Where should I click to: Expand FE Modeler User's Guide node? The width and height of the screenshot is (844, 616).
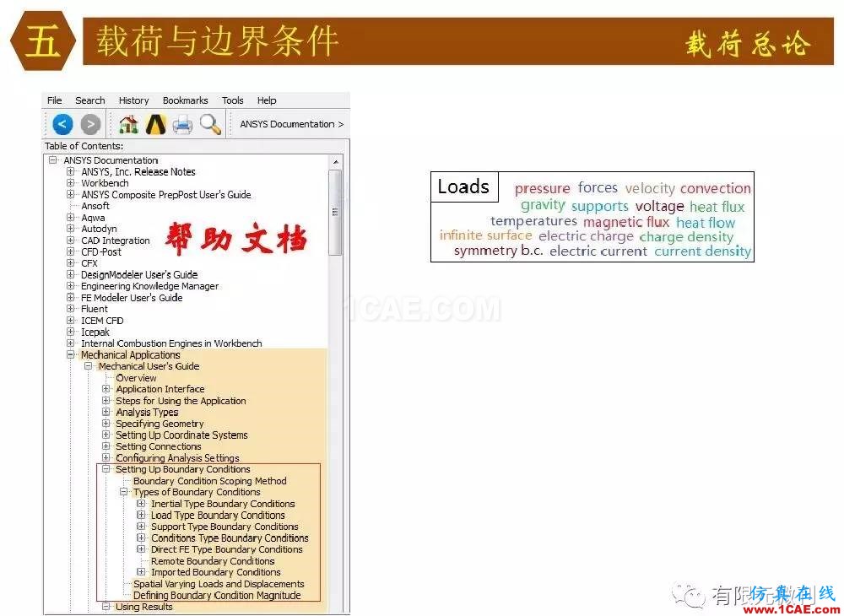pyautogui.click(x=71, y=298)
